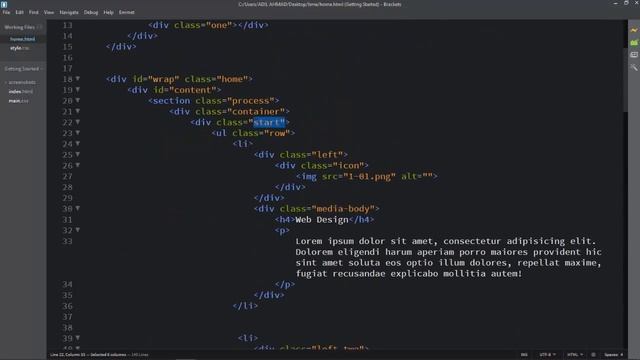The height and width of the screenshot is (360, 640).
Task: Collapse the li fold at line 39
Action: (x=78, y=338)
